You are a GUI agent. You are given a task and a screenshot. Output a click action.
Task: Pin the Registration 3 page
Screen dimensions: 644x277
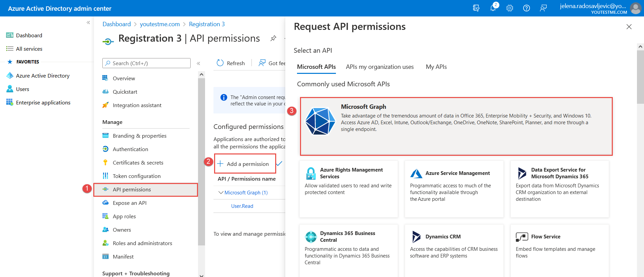[x=273, y=38]
